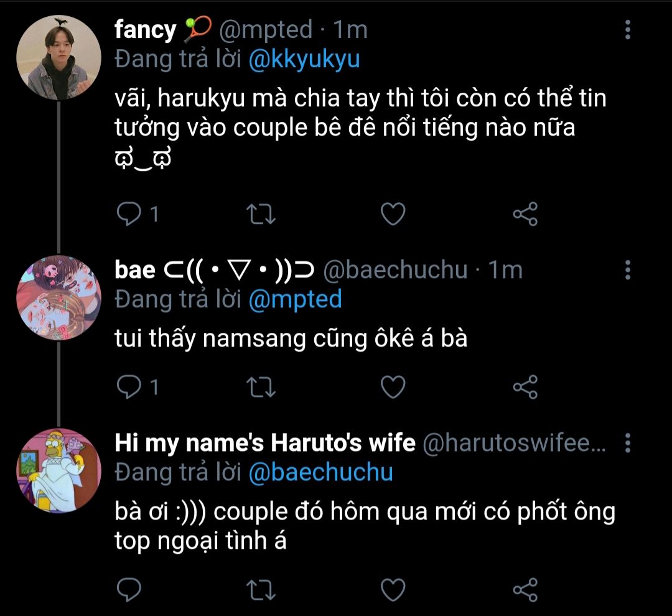Open Haruto's wife's profile avatar
Viewport: 672px width, 616px height.
pos(58,471)
